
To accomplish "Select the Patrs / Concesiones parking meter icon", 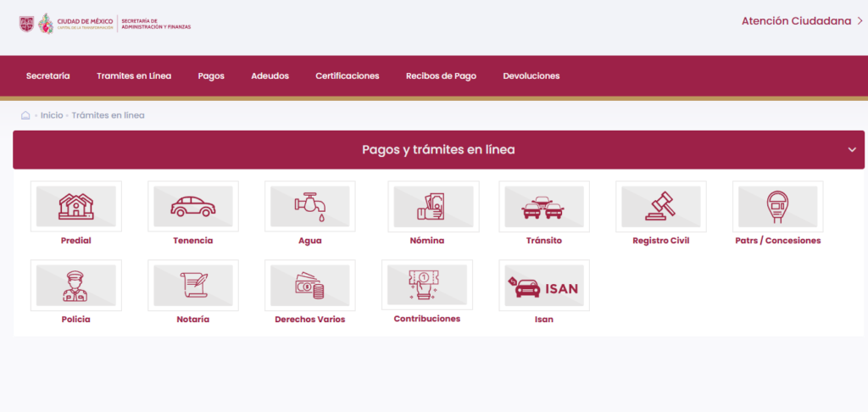I will (778, 207).
